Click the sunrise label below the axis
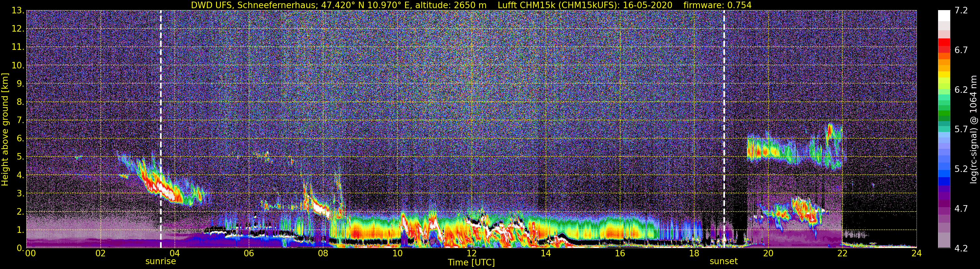Screen dimensions: 980x269 161,262
